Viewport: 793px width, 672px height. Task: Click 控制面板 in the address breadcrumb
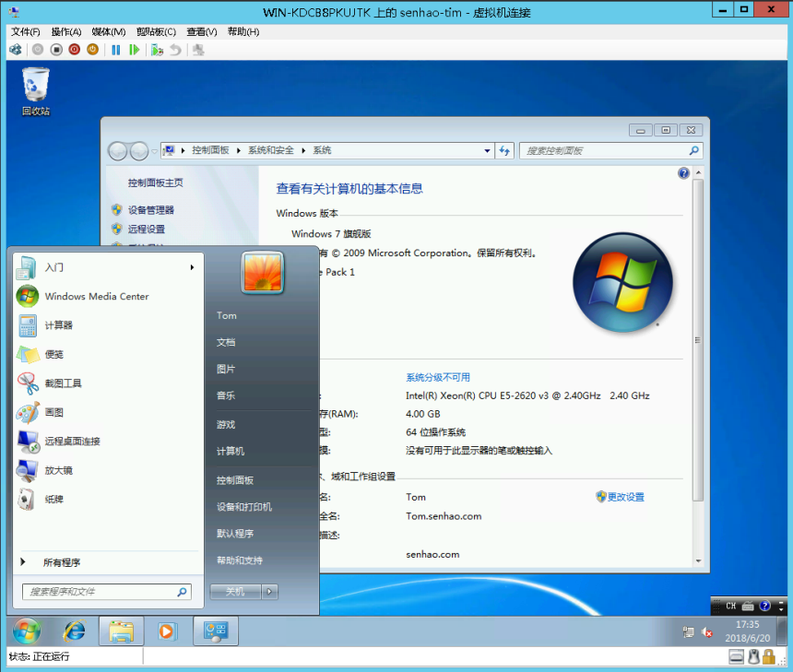(x=210, y=150)
